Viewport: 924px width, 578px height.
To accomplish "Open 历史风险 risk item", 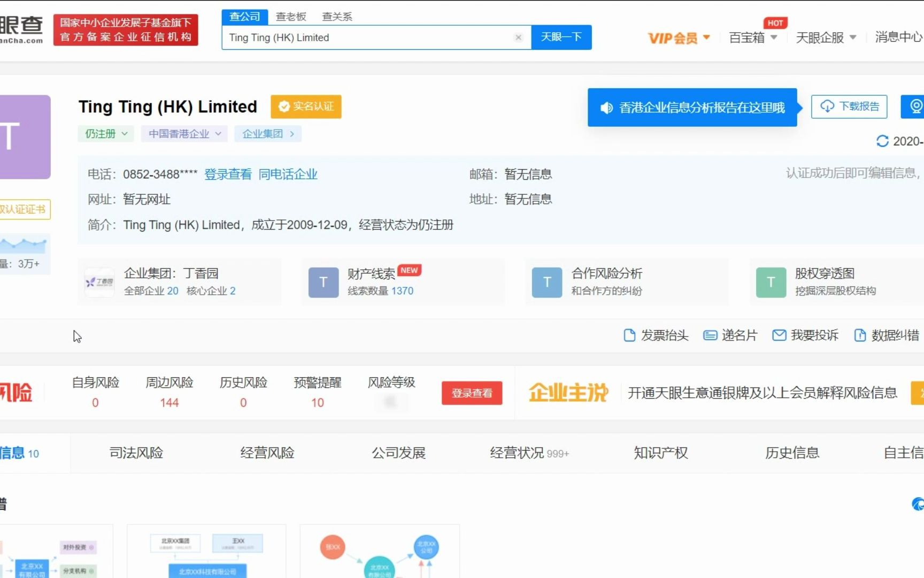I will click(x=243, y=392).
